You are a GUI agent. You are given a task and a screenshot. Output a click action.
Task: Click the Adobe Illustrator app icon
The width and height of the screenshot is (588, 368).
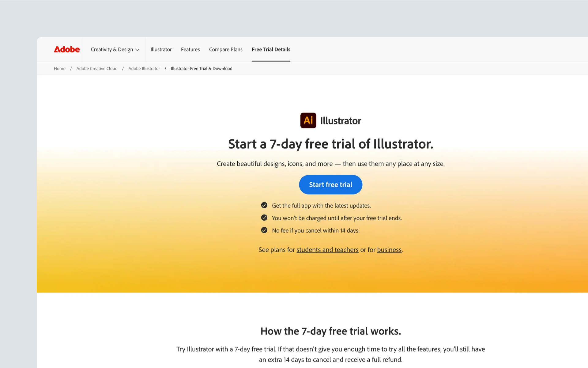[308, 120]
